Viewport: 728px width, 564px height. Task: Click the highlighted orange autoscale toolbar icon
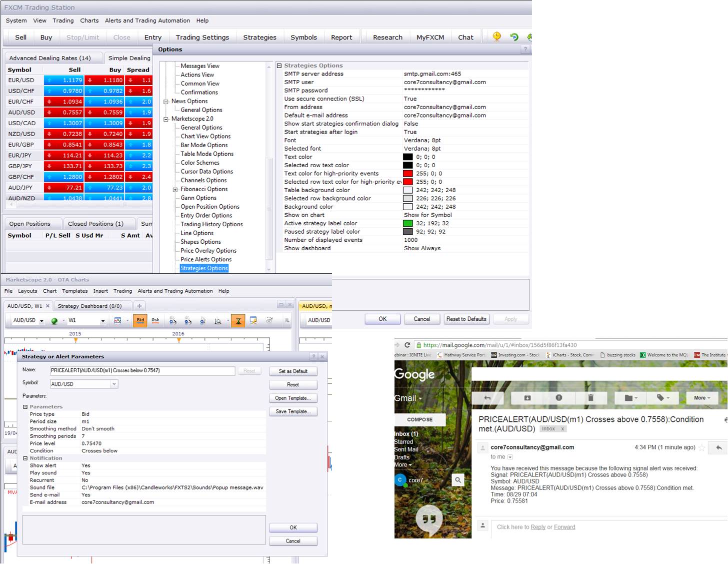click(238, 320)
